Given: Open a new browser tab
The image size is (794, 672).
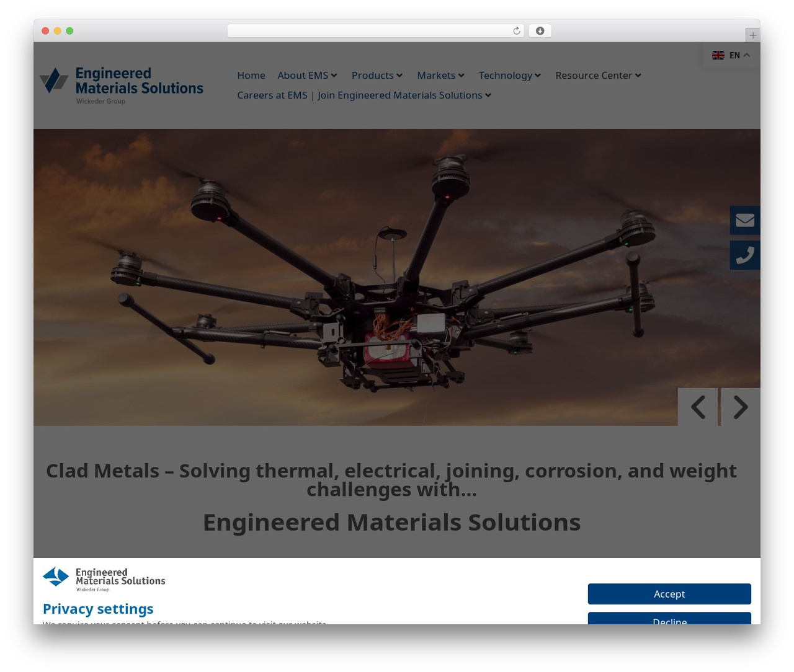Looking at the screenshot, I should 752,35.
